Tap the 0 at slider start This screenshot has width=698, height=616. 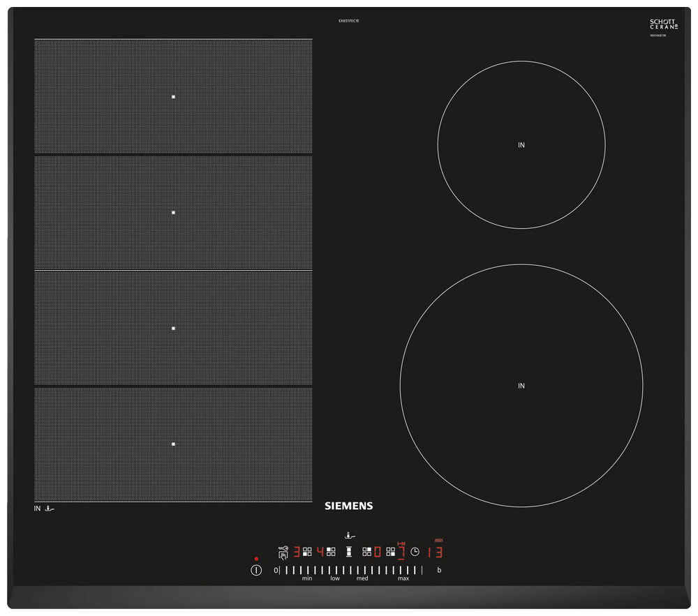(276, 571)
